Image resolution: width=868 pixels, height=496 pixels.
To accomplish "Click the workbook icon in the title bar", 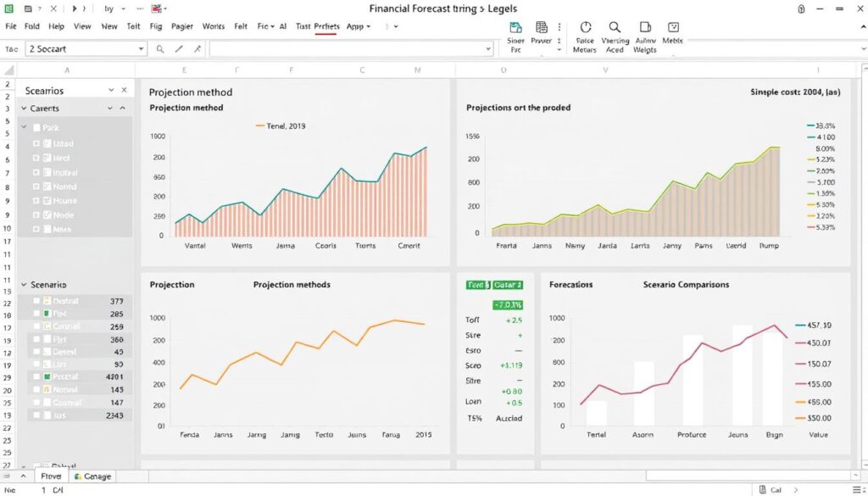I will point(8,8).
